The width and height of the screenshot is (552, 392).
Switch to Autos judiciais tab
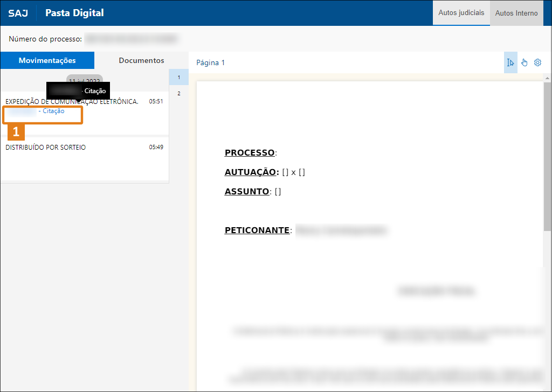(x=461, y=13)
